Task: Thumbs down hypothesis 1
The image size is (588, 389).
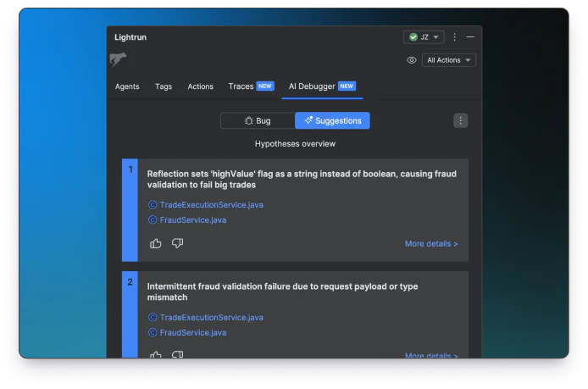Action: click(177, 243)
